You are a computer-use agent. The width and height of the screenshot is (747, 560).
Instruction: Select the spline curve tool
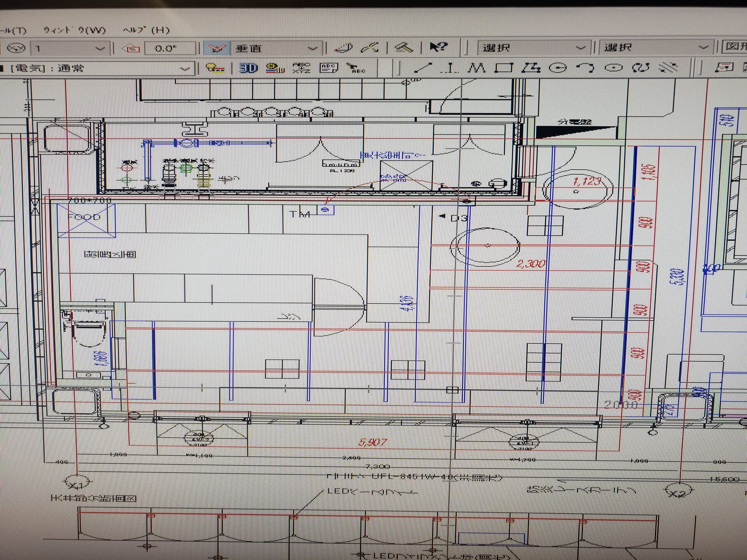(640, 68)
